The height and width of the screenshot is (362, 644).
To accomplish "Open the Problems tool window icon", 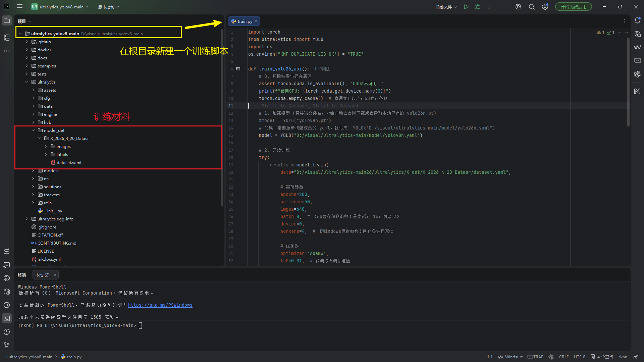I will pos(7,332).
